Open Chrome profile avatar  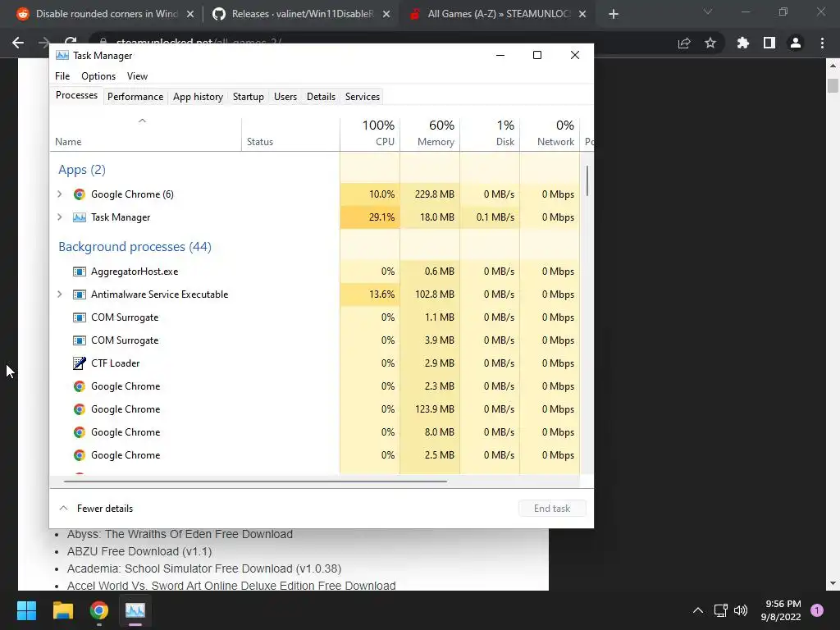point(796,43)
